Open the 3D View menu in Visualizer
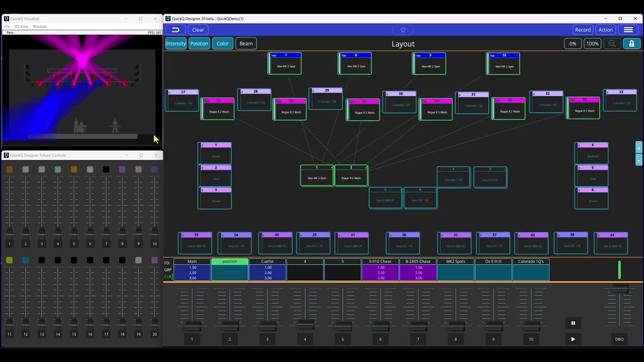Screen dimensions: 644x362 pyautogui.click(x=21, y=27)
